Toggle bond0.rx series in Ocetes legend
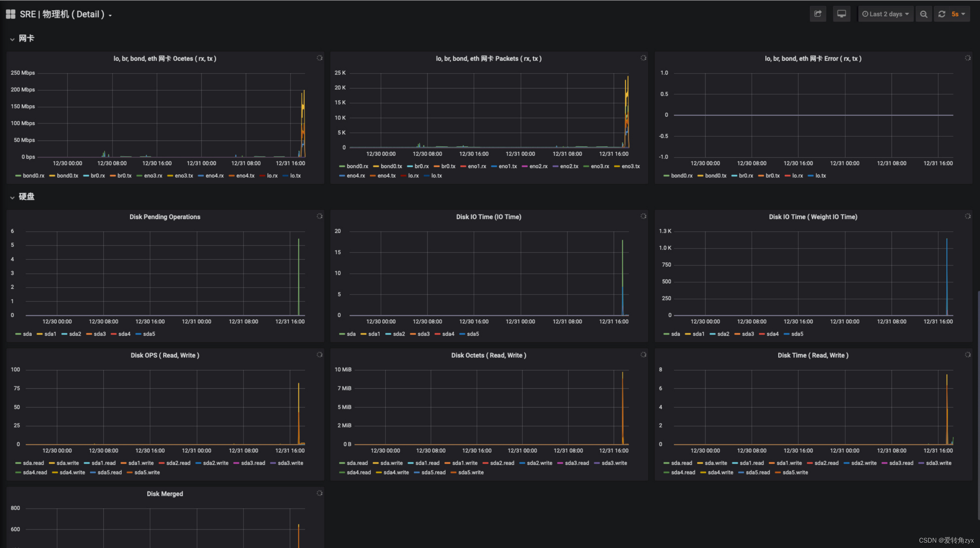The width and height of the screenshot is (980, 548). tap(33, 176)
